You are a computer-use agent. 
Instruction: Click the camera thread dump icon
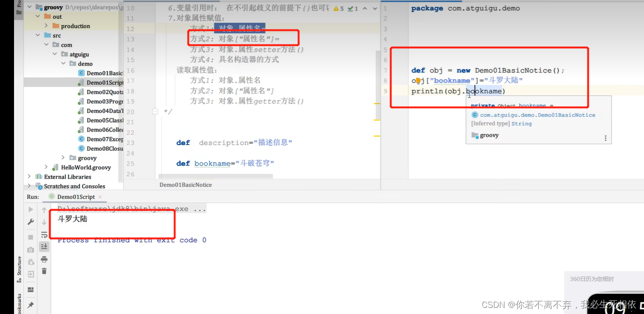(x=31, y=250)
